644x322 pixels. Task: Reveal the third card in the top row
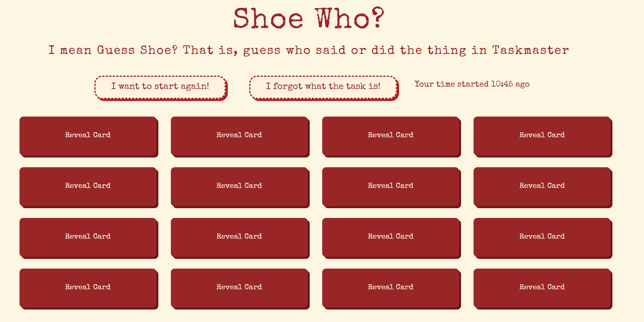[x=391, y=136]
